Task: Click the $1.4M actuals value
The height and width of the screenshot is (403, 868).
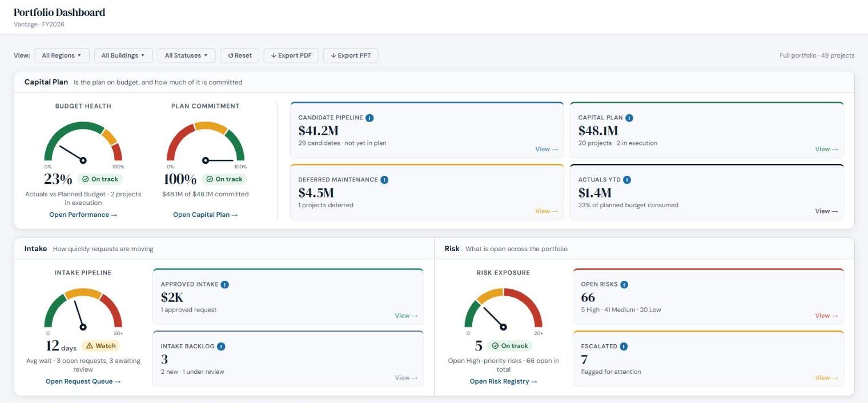Action: pyautogui.click(x=594, y=193)
